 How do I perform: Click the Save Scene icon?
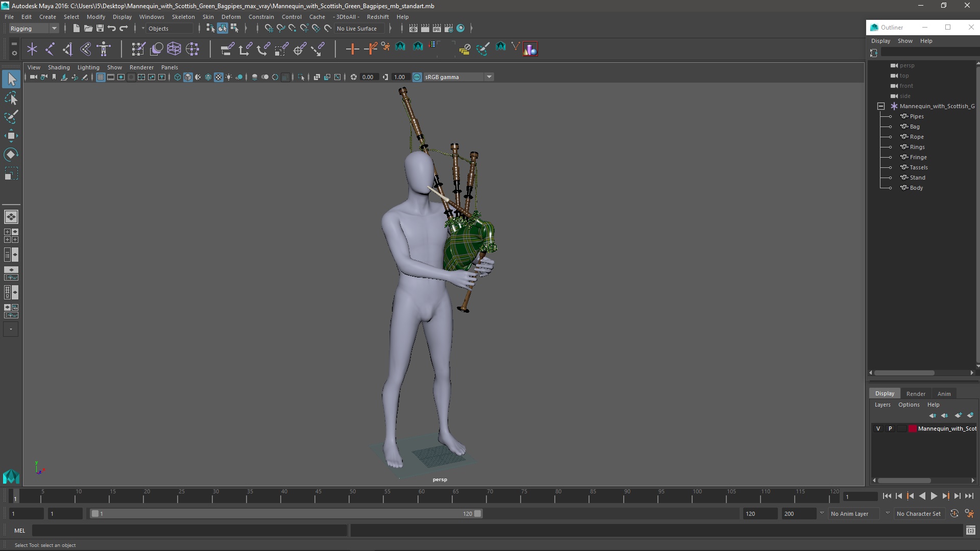pyautogui.click(x=100, y=29)
